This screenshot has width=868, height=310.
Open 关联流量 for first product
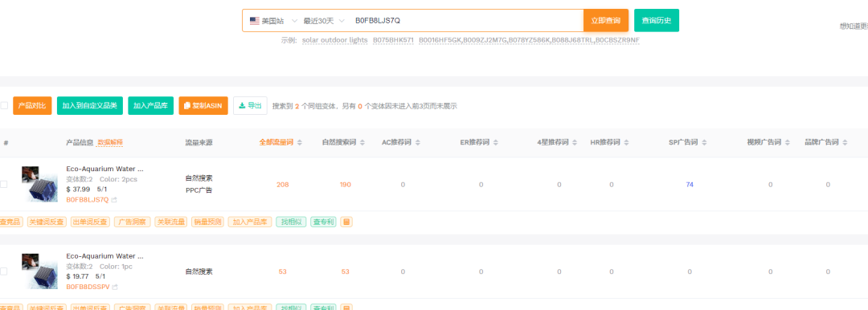coord(171,222)
